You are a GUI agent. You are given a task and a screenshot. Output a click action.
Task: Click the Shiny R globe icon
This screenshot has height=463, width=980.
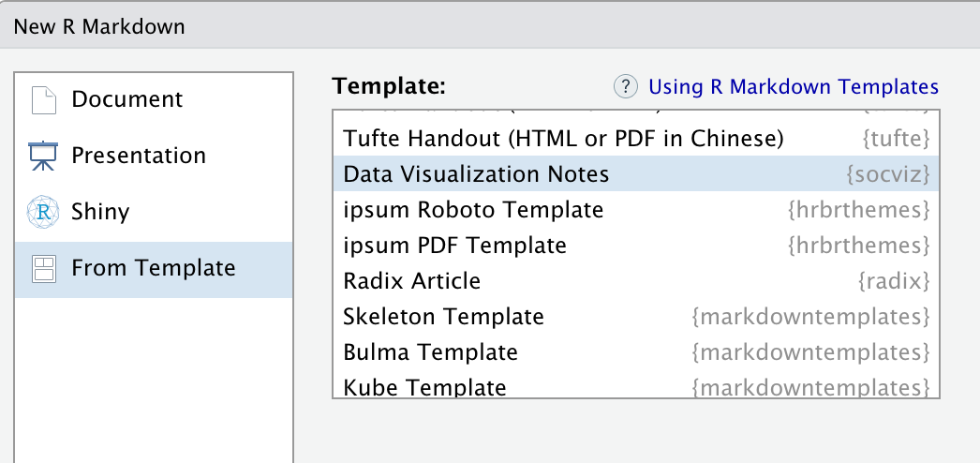tap(43, 212)
